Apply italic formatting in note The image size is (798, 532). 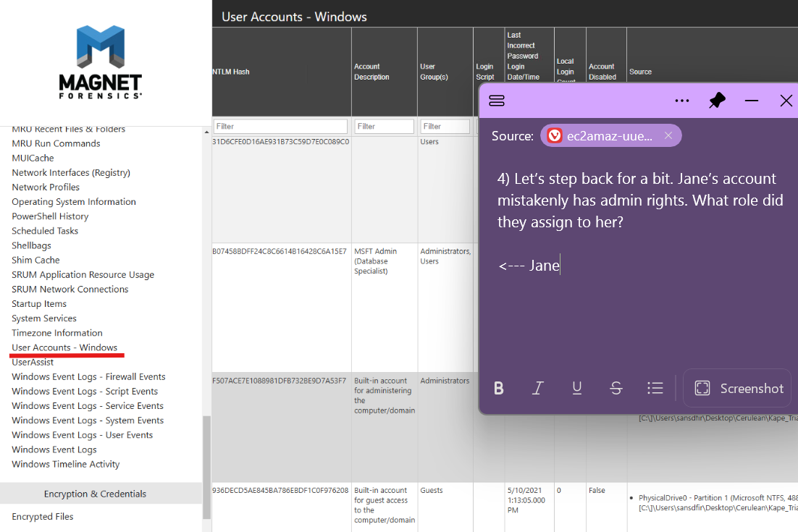pyautogui.click(x=537, y=389)
